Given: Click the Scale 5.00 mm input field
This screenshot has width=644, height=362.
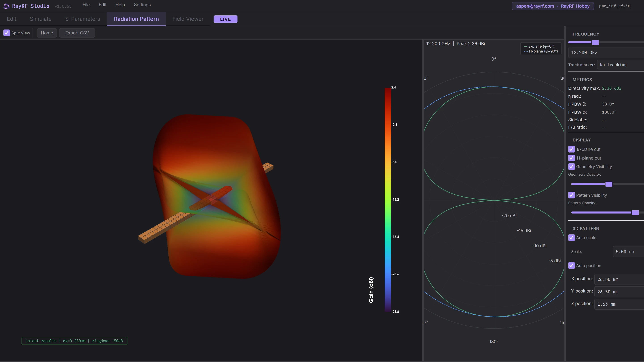Looking at the screenshot, I should pyautogui.click(x=628, y=252).
